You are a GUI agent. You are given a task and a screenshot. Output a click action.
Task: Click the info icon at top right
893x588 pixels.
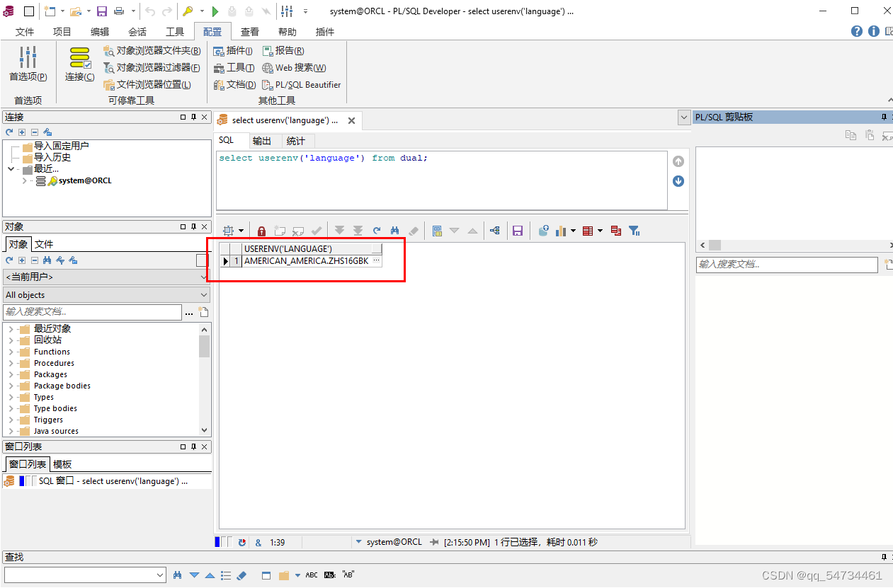874,31
